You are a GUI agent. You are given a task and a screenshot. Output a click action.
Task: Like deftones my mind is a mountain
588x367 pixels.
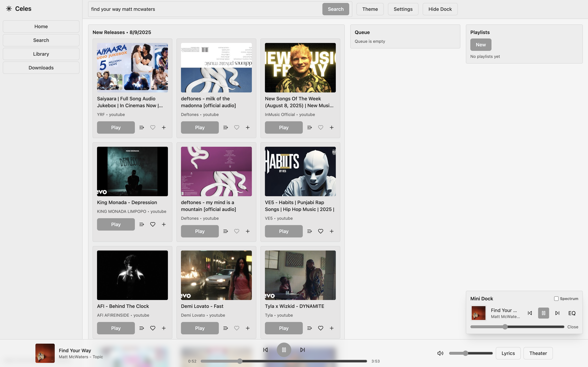coord(237,231)
